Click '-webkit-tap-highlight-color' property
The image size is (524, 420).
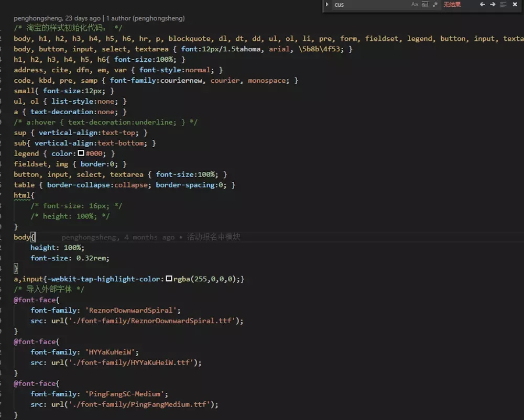[104, 279]
